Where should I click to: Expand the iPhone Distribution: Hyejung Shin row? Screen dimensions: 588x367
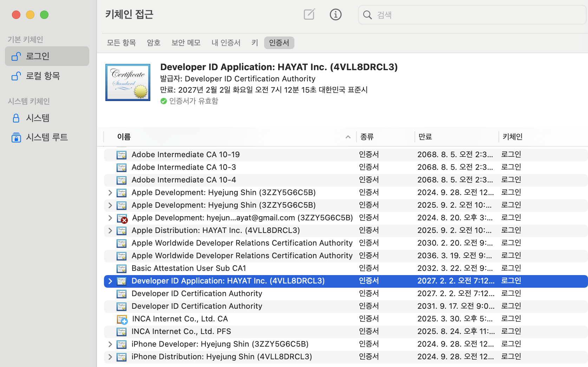point(110,357)
